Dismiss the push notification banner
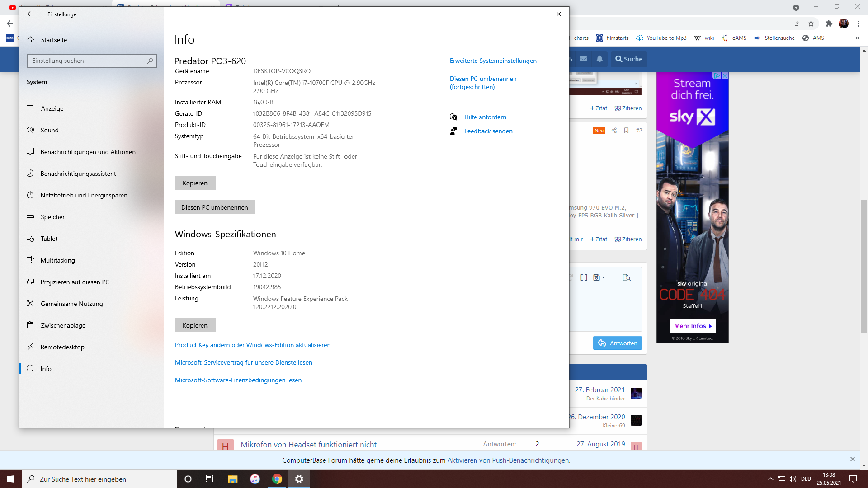 click(852, 459)
